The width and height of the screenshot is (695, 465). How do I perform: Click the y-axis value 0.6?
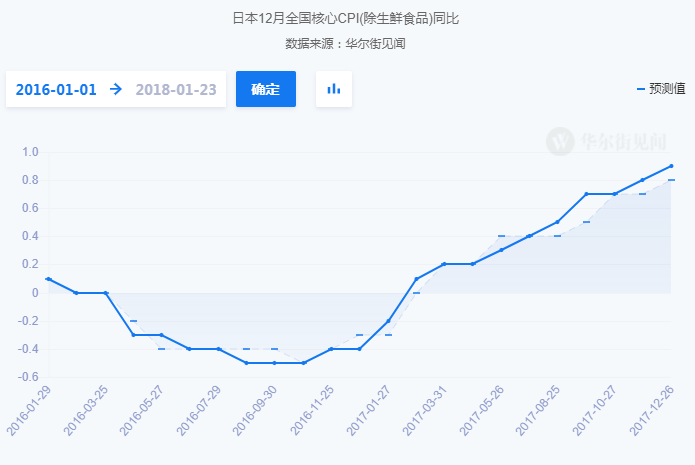[30, 208]
